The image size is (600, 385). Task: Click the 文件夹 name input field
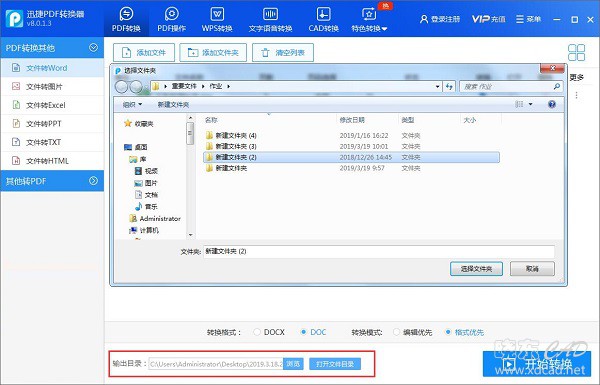[x=379, y=251]
